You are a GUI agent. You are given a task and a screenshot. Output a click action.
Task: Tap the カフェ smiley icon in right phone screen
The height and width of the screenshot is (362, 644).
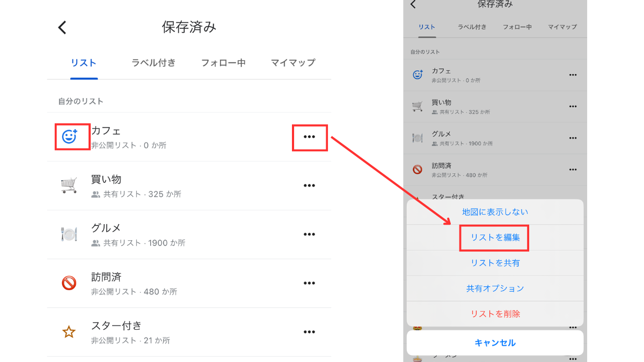click(418, 75)
